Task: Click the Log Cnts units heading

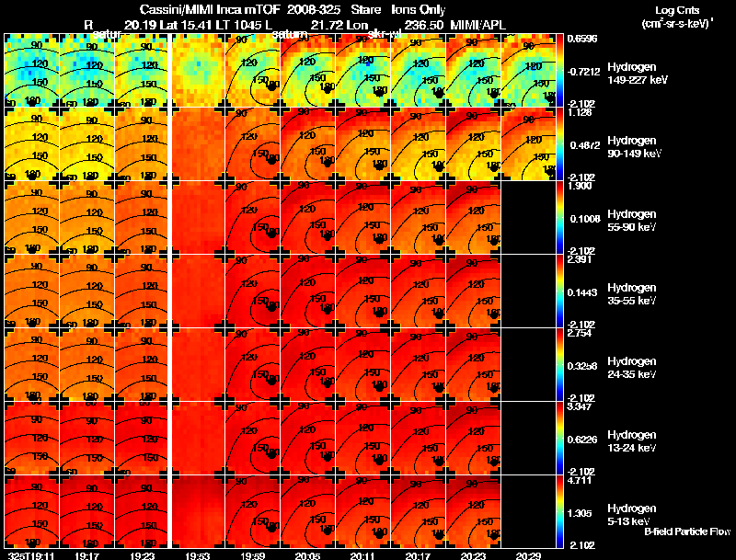Action: [x=677, y=10]
